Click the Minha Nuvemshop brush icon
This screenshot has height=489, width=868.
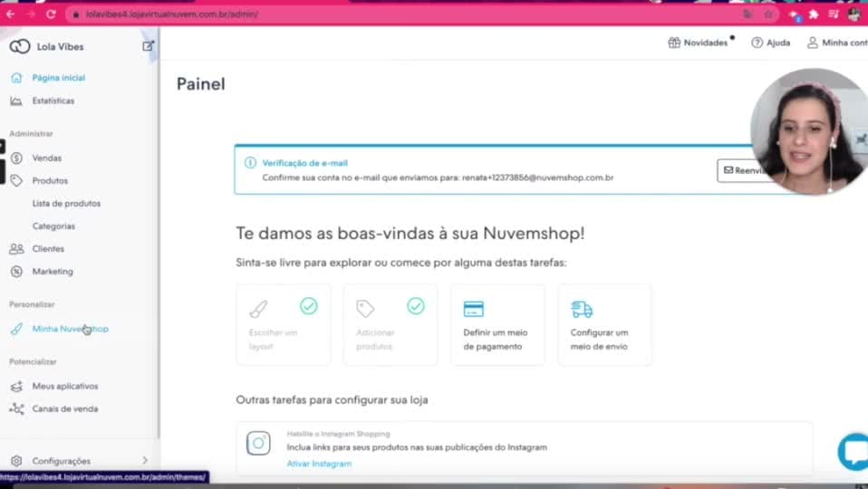click(x=16, y=329)
